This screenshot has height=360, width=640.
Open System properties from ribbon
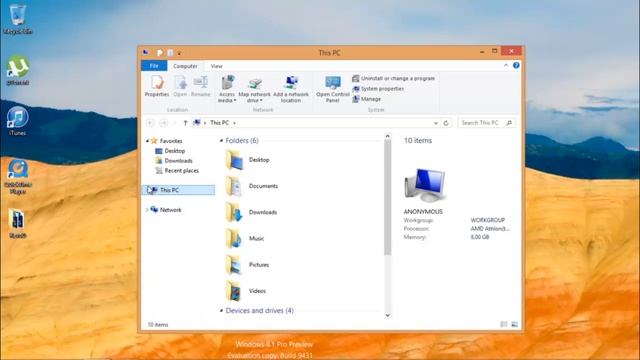tap(378, 89)
